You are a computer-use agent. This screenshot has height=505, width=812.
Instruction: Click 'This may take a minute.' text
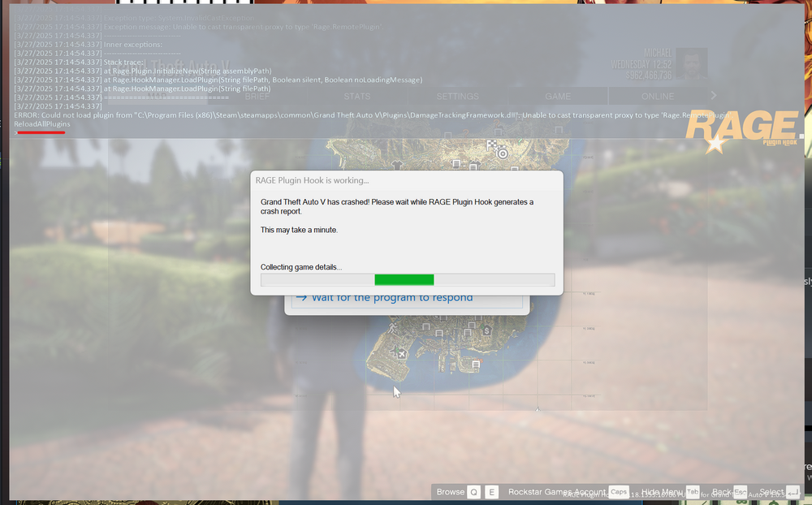click(299, 230)
